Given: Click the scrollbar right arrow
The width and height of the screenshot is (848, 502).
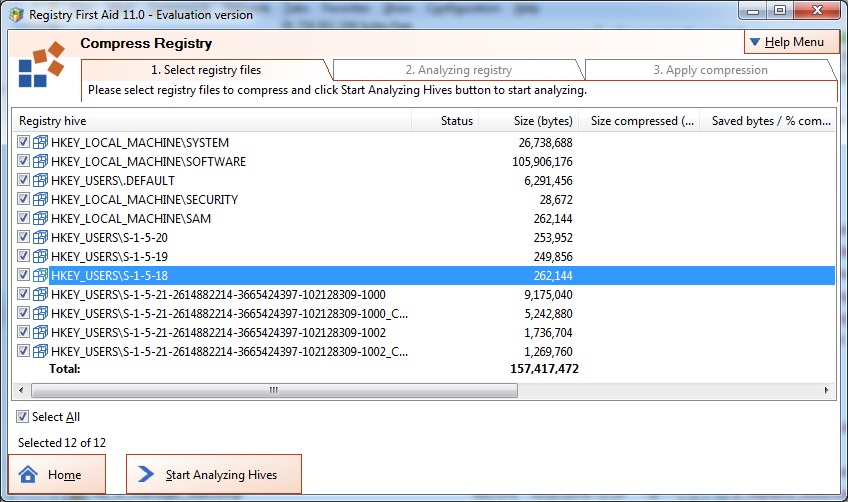Looking at the screenshot, I should coord(826,390).
